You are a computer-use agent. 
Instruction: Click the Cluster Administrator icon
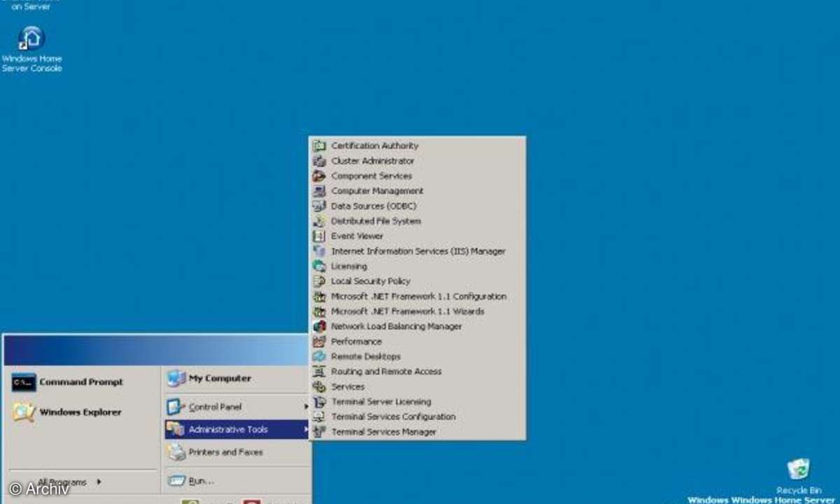click(x=319, y=161)
